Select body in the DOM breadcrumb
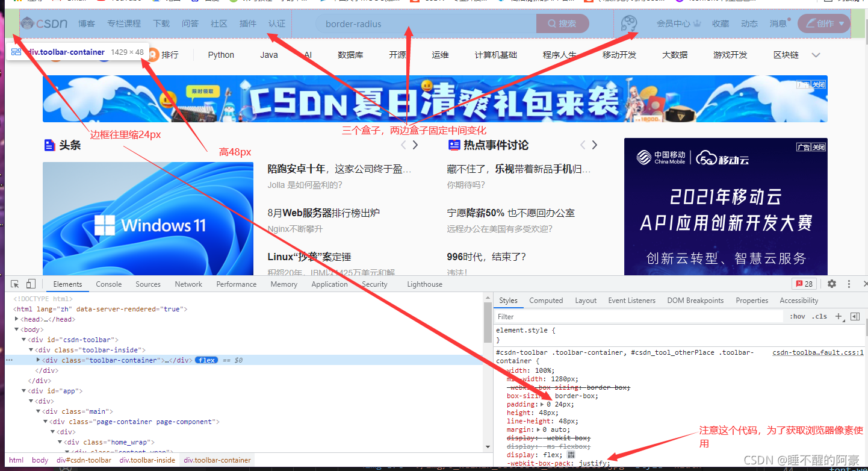 [x=40, y=460]
